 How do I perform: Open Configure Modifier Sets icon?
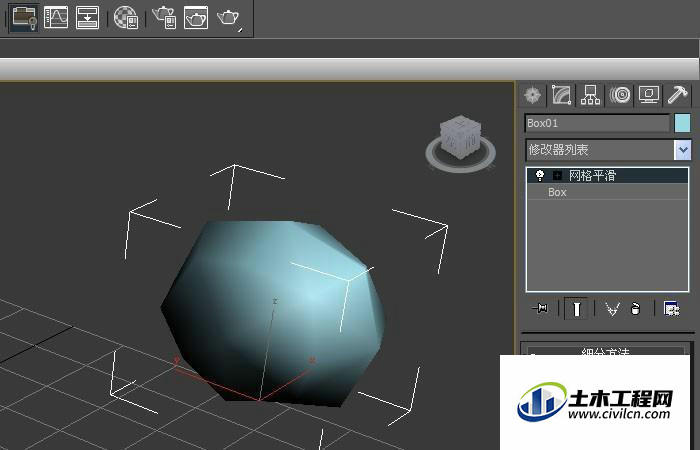pos(671,308)
